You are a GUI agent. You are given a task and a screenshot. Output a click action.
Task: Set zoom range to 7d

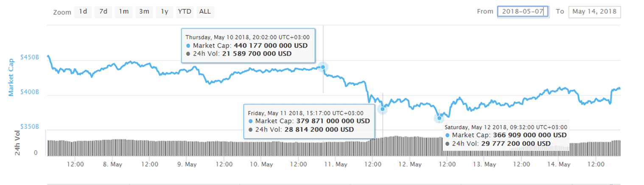click(x=103, y=12)
